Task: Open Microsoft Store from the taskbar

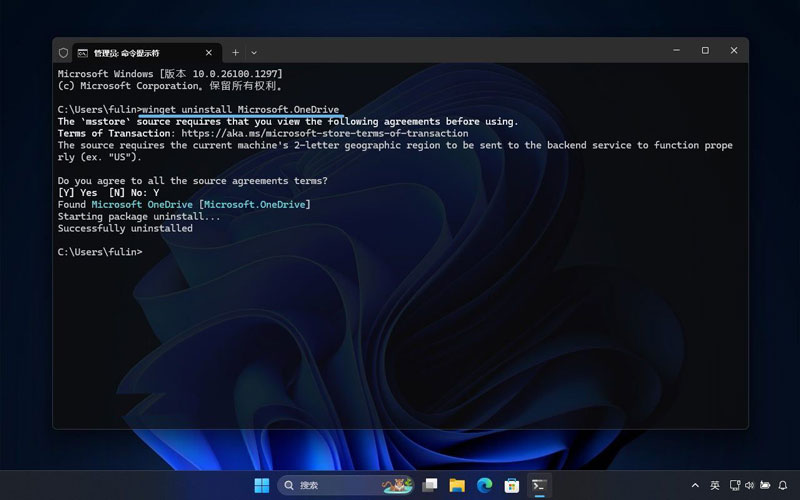Action: click(x=511, y=485)
